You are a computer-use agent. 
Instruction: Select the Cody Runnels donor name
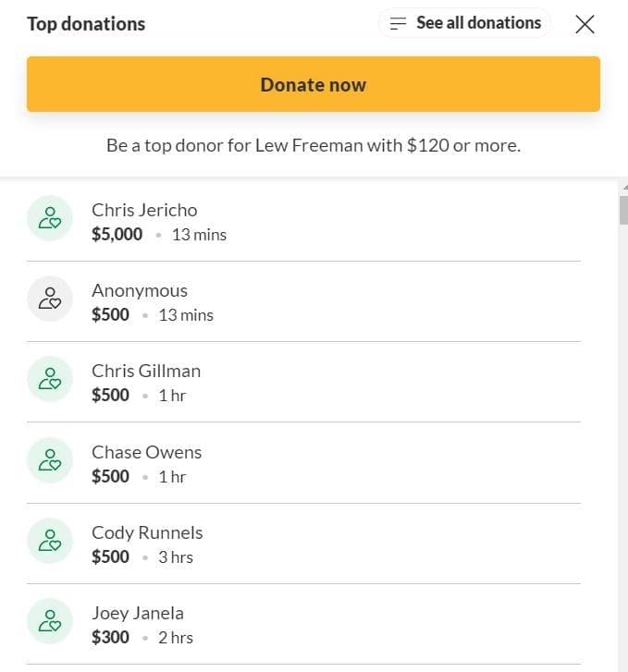[x=147, y=532]
